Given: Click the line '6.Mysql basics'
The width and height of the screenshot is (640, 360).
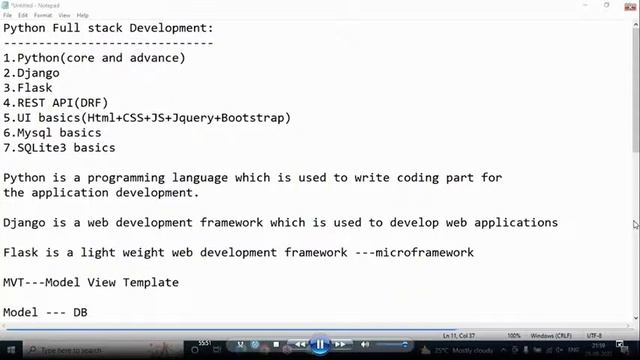Looking at the screenshot, I should pos(52,133).
